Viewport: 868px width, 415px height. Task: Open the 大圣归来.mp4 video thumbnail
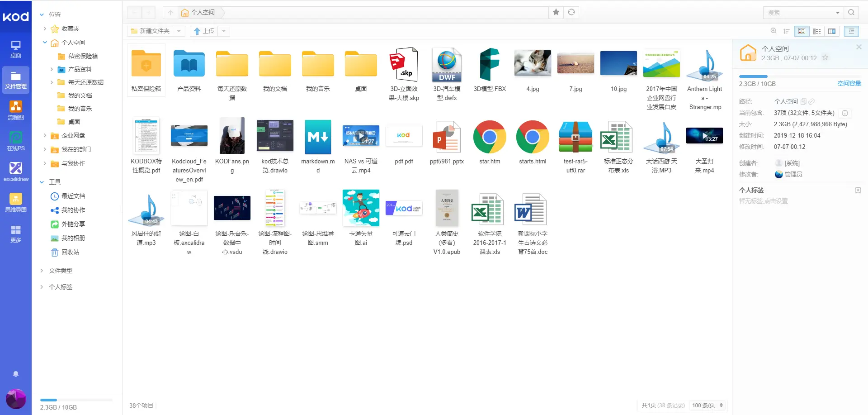point(704,136)
